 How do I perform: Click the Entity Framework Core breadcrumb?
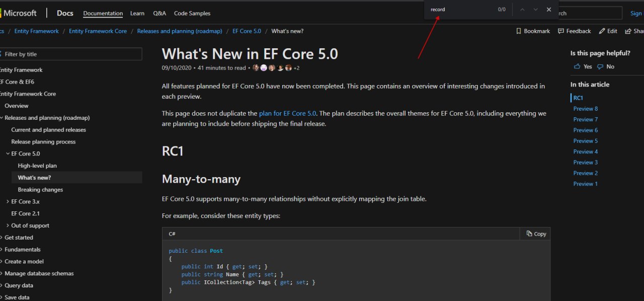(x=98, y=31)
